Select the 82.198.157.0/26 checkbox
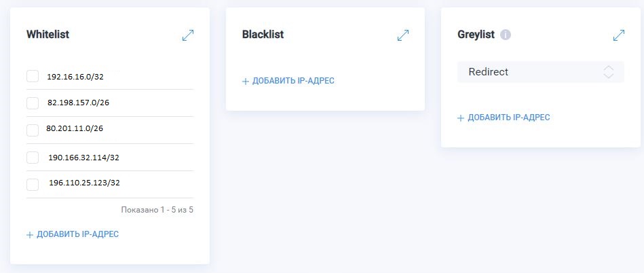Image resolution: width=644 pixels, height=273 pixels. [33, 103]
